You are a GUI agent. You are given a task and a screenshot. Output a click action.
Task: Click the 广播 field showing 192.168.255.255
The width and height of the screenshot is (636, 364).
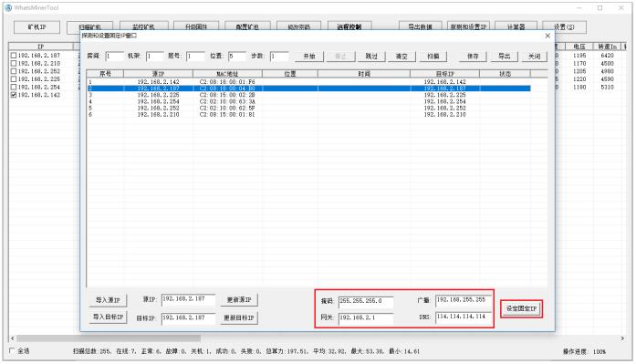(x=464, y=300)
